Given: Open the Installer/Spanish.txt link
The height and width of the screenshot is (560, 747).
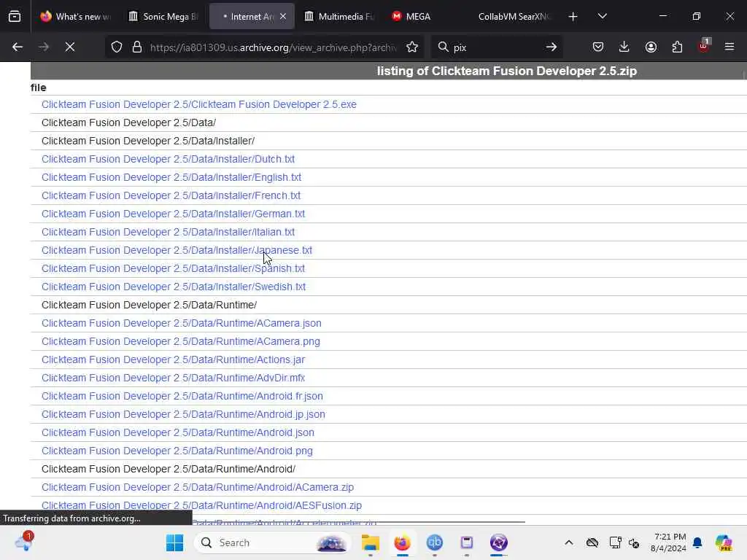Looking at the screenshot, I should (x=173, y=268).
